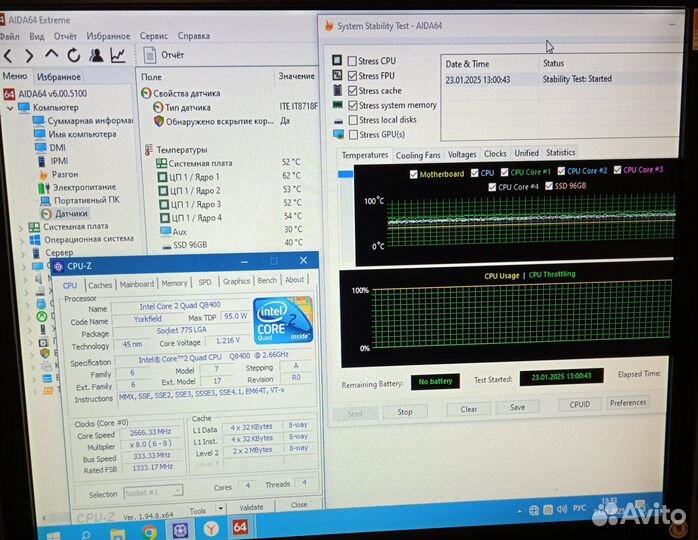The width and height of the screenshot is (698, 540).
Task: Toggle Stress system memory checkbox
Action: 353,106
